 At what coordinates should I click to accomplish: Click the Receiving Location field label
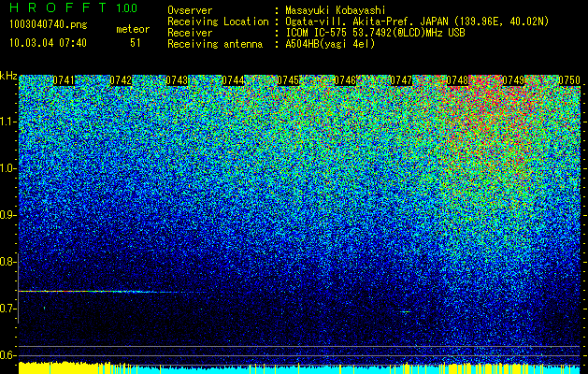(x=218, y=22)
